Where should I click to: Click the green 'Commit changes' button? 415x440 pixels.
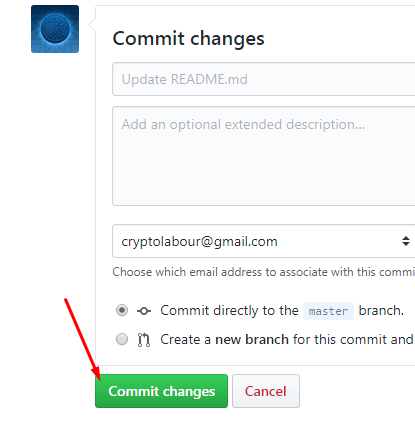click(161, 391)
